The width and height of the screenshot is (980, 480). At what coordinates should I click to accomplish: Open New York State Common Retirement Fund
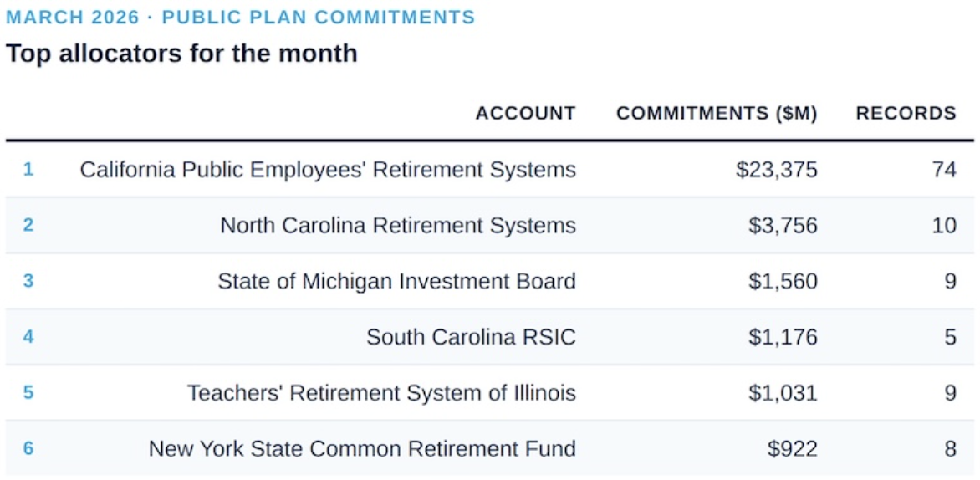[x=362, y=449]
